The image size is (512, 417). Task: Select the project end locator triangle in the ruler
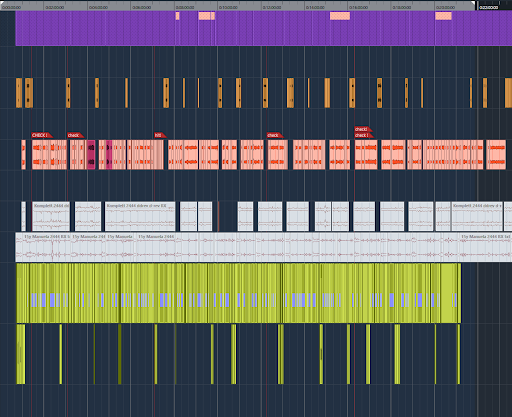tap(473, 3)
